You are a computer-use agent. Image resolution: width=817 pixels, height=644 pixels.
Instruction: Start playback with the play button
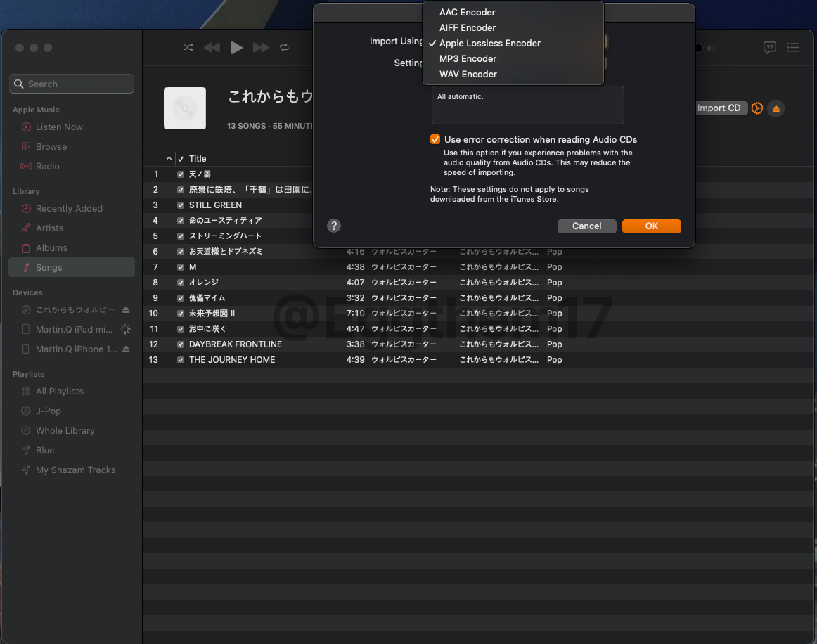236,47
